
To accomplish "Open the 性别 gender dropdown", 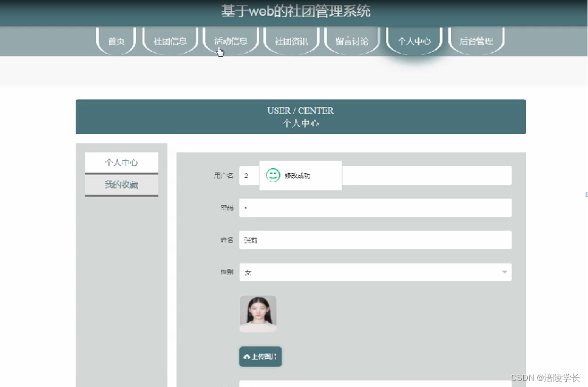I will [x=375, y=272].
